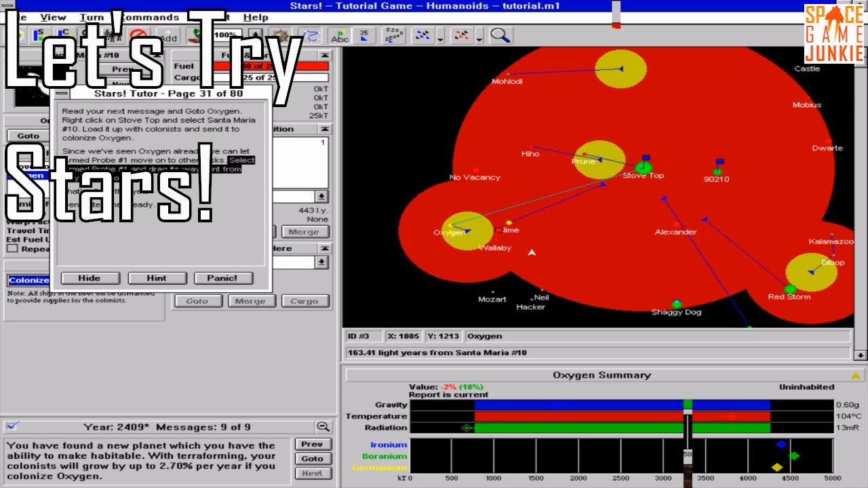Select the Mohlodi planet

(x=508, y=74)
